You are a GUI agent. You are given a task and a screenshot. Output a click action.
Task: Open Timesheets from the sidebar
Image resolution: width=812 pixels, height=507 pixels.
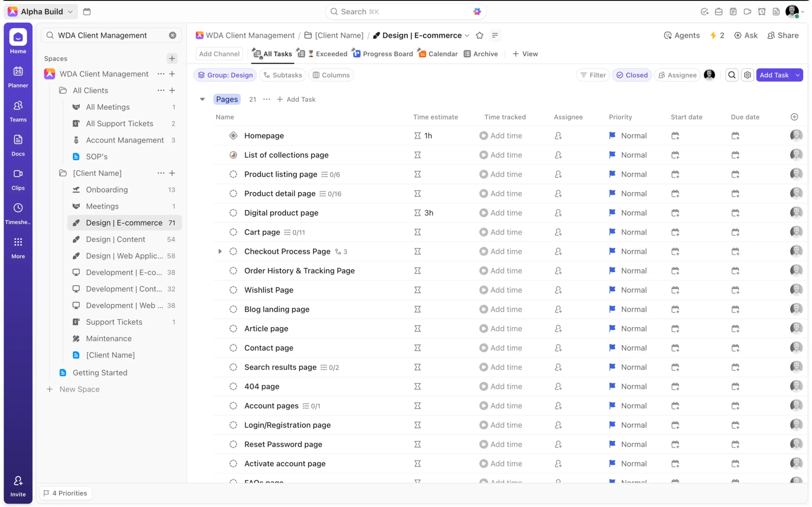pyautogui.click(x=18, y=213)
